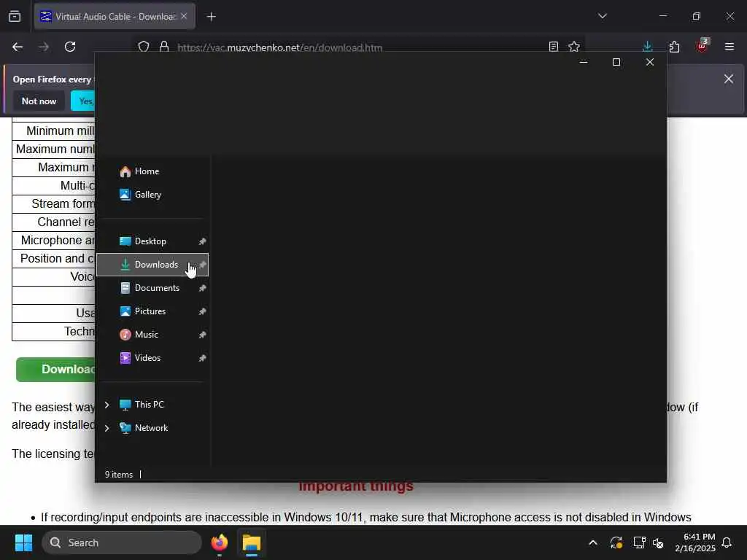Show hidden system tray icons

point(593,542)
